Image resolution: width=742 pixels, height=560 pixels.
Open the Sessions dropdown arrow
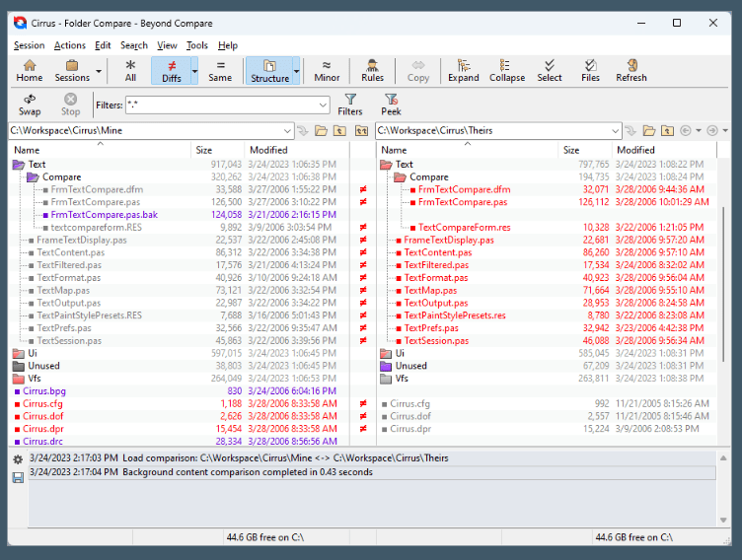tap(98, 71)
